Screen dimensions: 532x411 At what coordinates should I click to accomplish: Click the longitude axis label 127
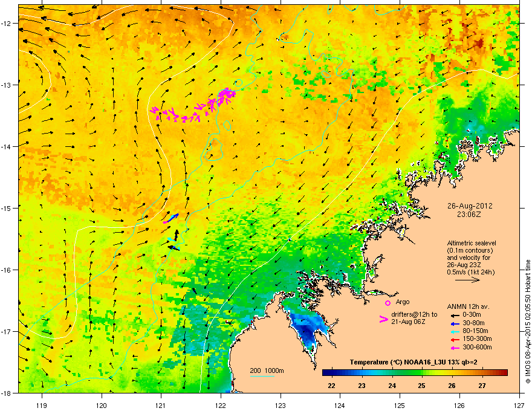[x=519, y=405]
